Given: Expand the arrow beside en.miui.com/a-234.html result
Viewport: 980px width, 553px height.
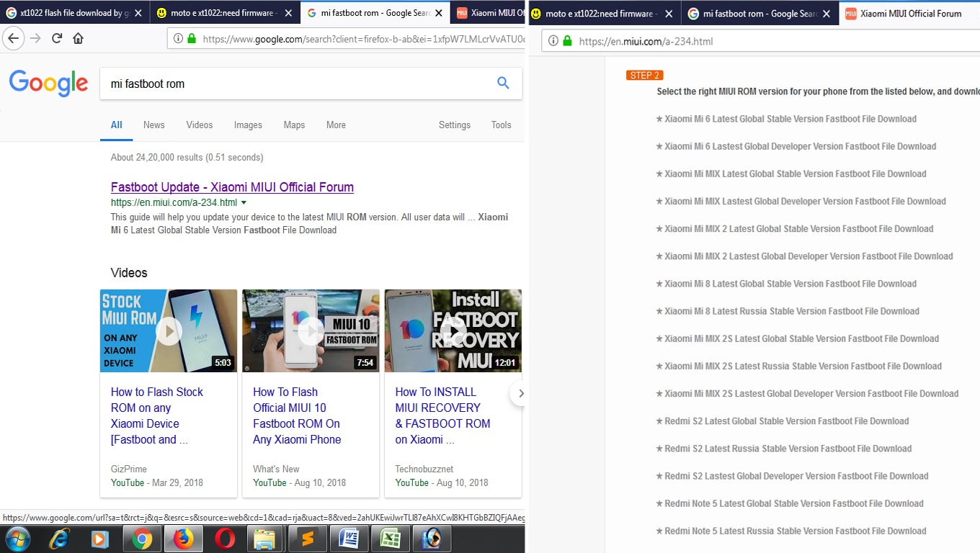Looking at the screenshot, I should (x=244, y=203).
